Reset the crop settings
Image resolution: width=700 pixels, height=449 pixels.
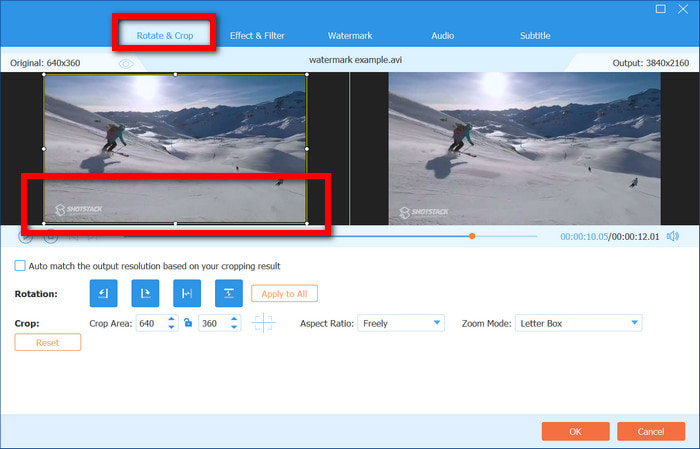coord(48,342)
